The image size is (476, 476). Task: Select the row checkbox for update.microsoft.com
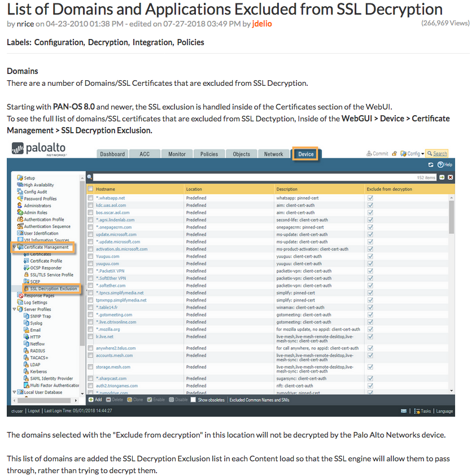[90, 234]
